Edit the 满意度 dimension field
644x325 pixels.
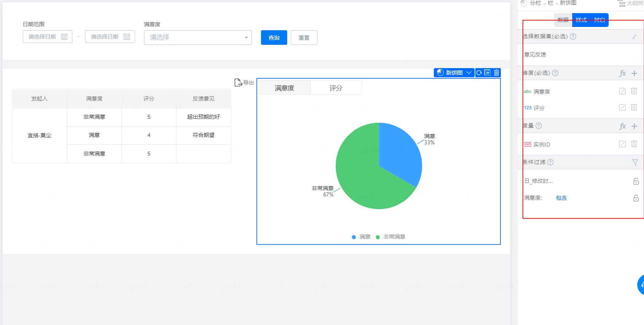click(623, 91)
